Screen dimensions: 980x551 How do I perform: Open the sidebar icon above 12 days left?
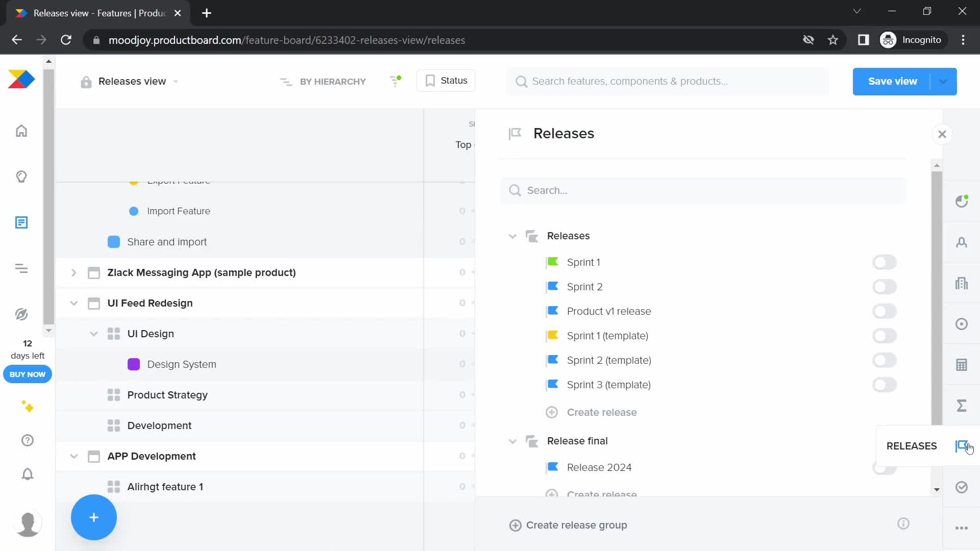(21, 314)
